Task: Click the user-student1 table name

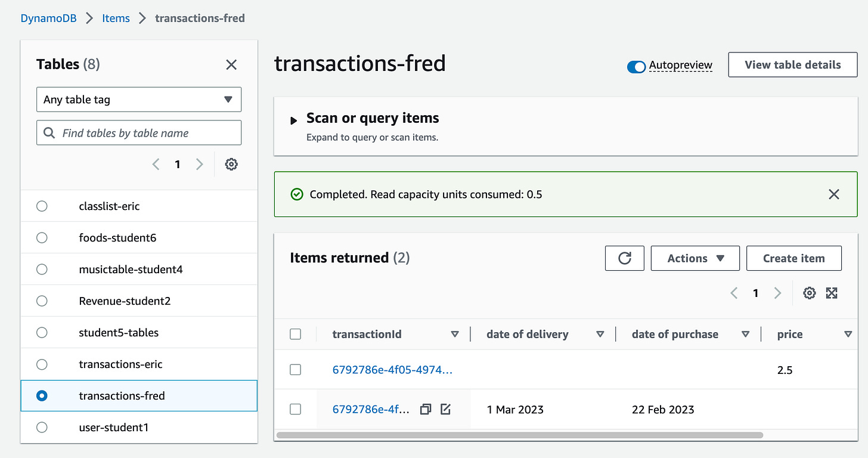Action: coord(113,427)
